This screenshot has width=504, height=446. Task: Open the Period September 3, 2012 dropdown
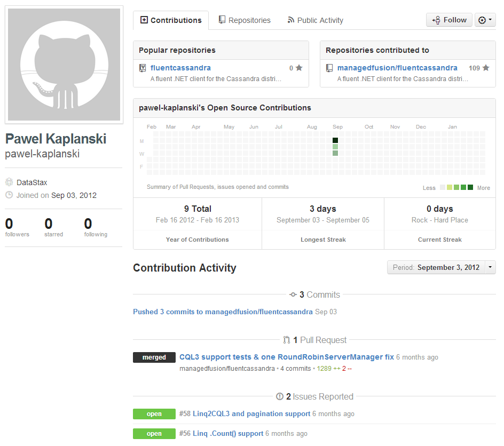tap(442, 267)
